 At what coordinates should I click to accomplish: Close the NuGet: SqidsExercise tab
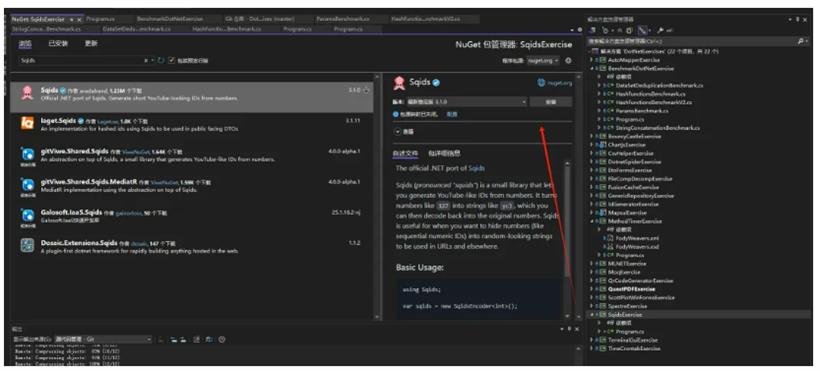[79, 19]
